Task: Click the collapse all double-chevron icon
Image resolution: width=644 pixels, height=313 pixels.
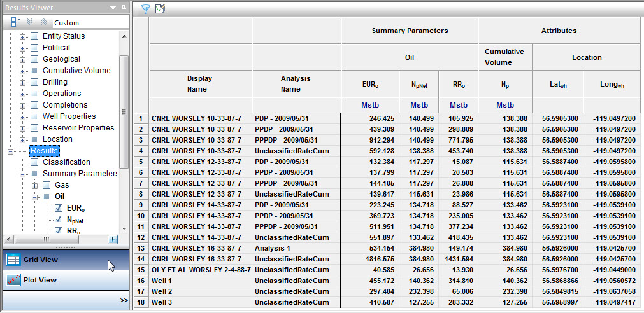Action: 41,22
